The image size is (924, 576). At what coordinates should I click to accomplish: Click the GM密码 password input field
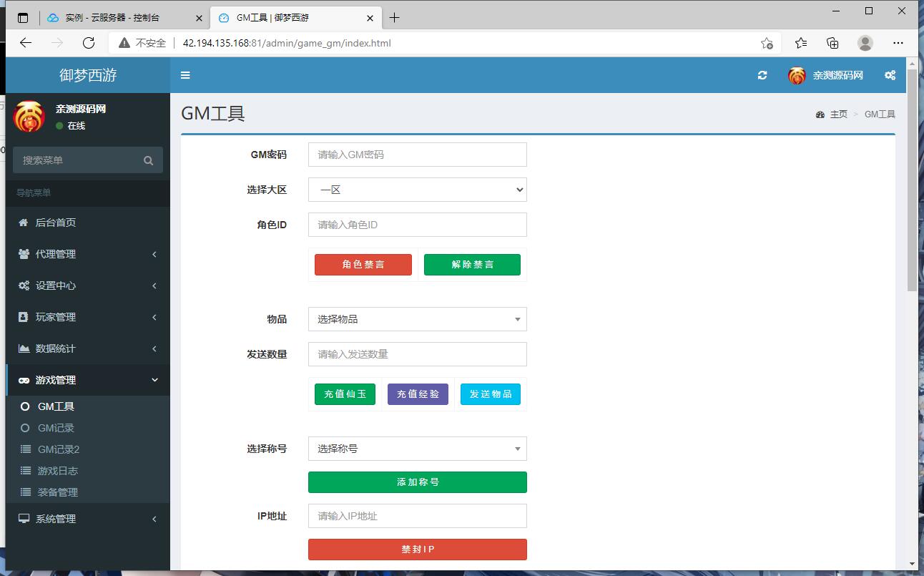click(x=417, y=154)
